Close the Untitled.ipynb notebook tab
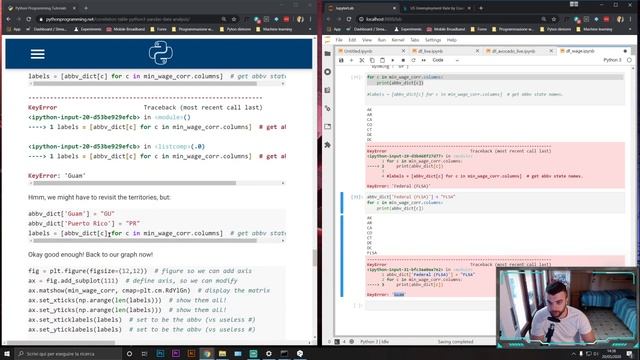Screen dimensions: 640x360 point(403,51)
